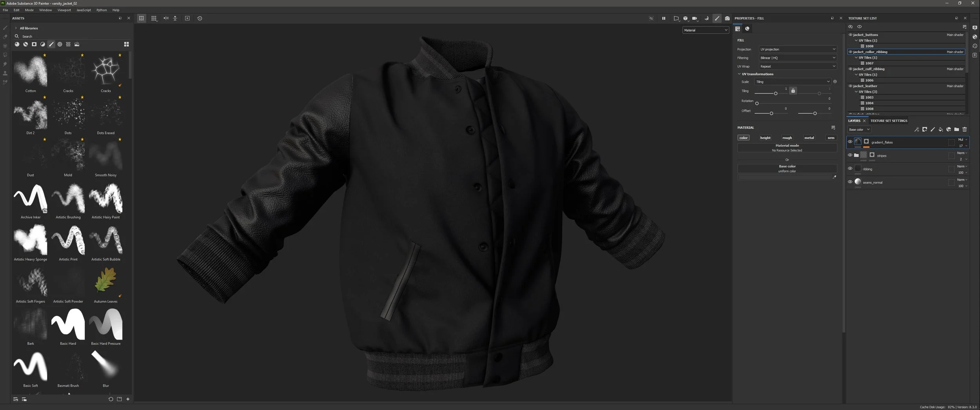980x410 pixels.
Task: Hide the ribbing layer
Action: [850, 168]
